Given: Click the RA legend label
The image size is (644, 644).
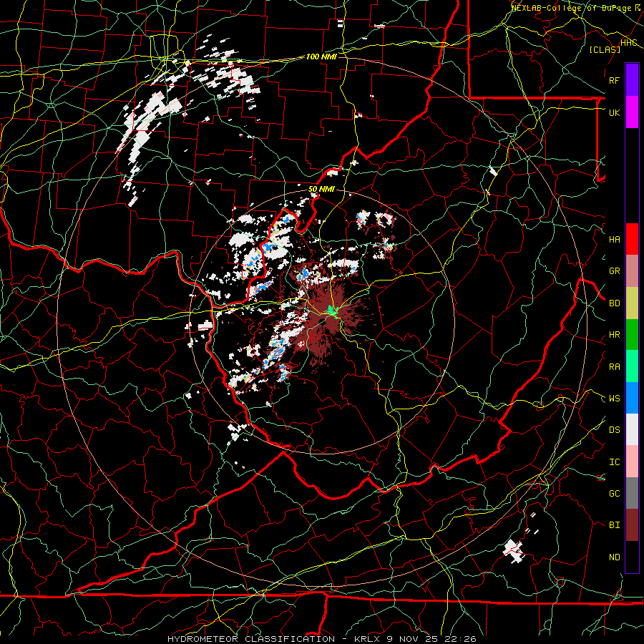Looking at the screenshot, I should pos(614,367).
